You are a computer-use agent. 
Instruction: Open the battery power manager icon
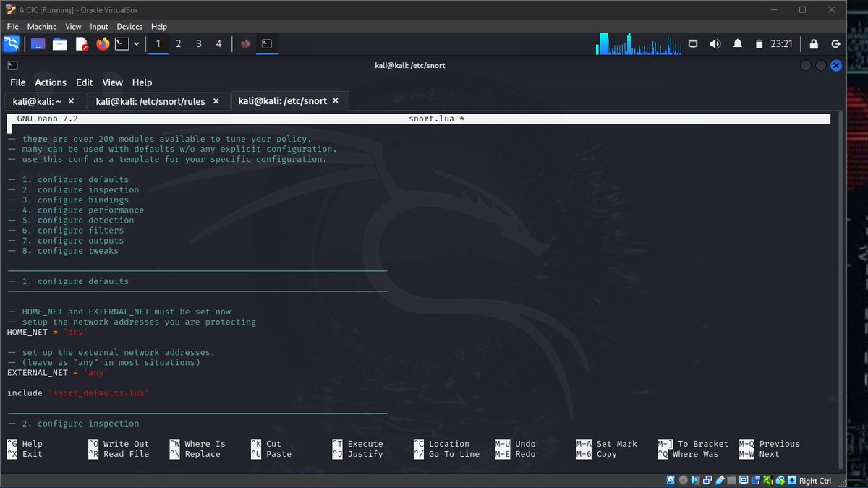759,44
